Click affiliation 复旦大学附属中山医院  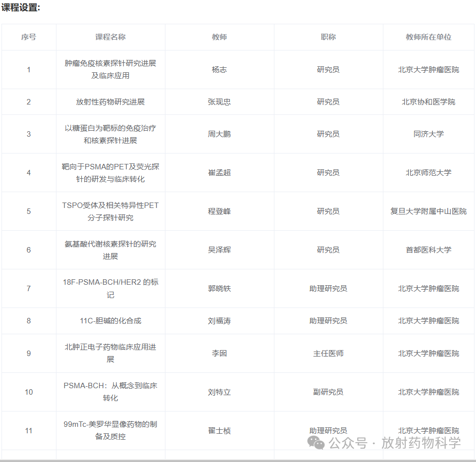(428, 211)
